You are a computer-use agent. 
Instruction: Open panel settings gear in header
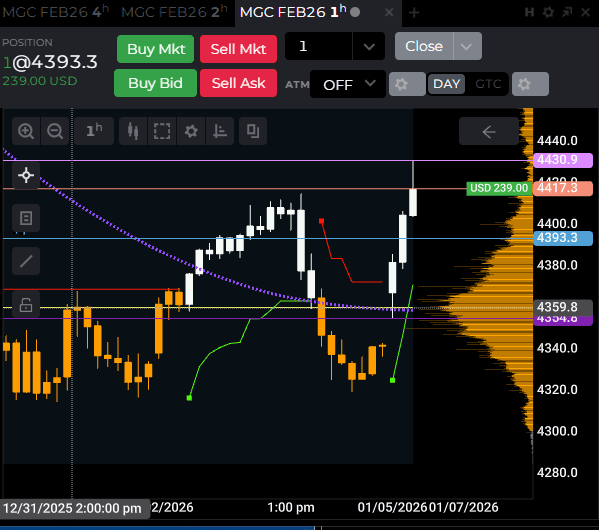[548, 13]
